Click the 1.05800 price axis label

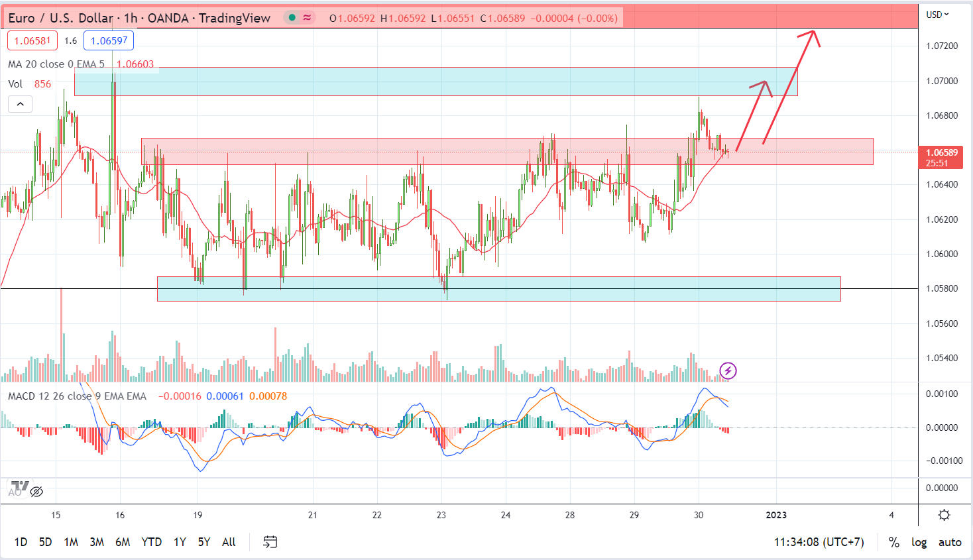point(942,288)
